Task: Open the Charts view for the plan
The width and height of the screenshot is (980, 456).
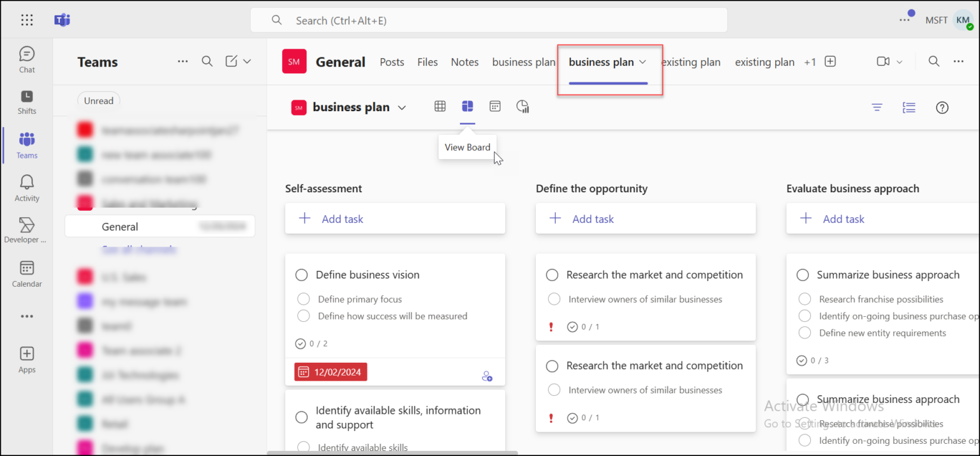Action: [523, 106]
